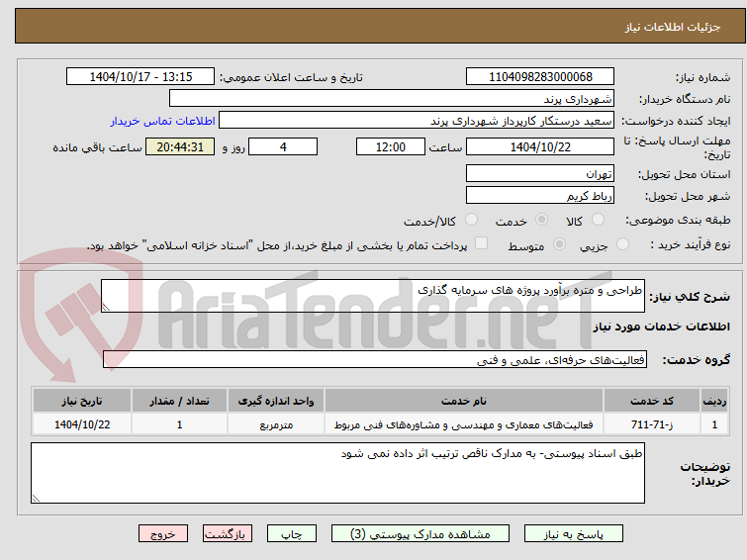This screenshot has width=747, height=560.
Task: Click the نام خدمت column header
Action: (464, 401)
